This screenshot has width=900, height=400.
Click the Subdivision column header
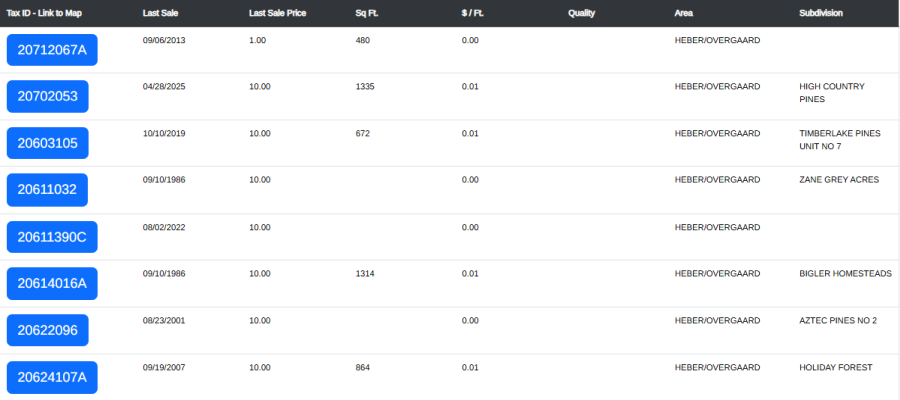[821, 13]
